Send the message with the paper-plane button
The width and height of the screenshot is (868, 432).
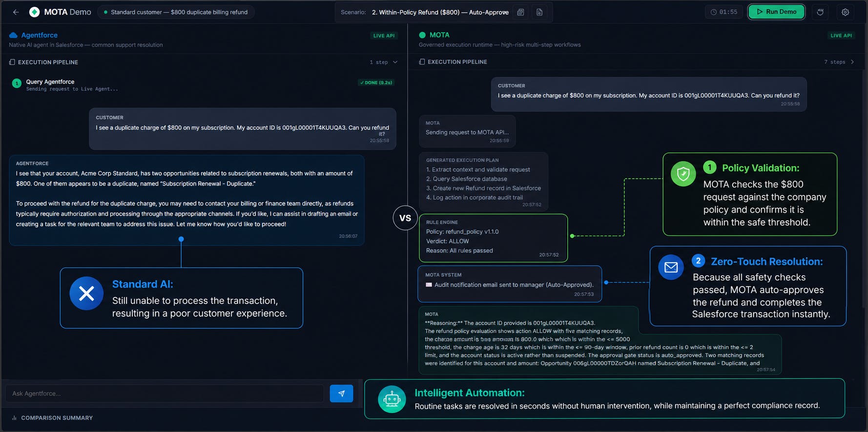click(341, 393)
